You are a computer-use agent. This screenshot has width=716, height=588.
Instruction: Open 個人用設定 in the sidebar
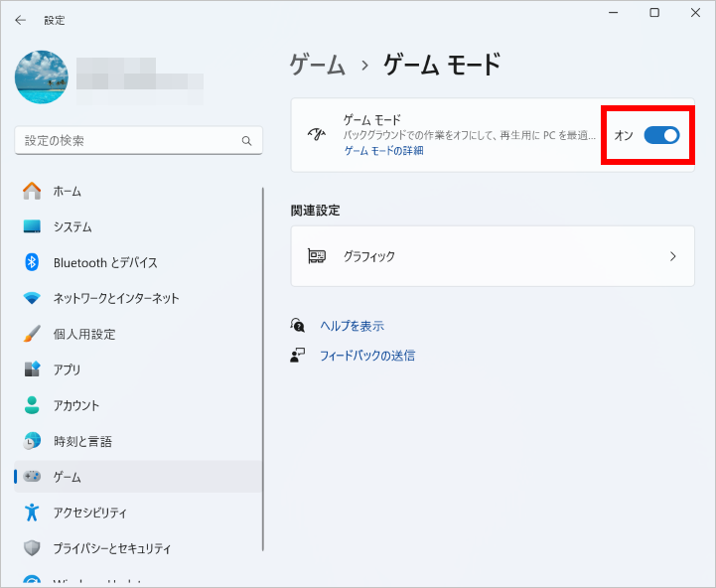point(138,334)
